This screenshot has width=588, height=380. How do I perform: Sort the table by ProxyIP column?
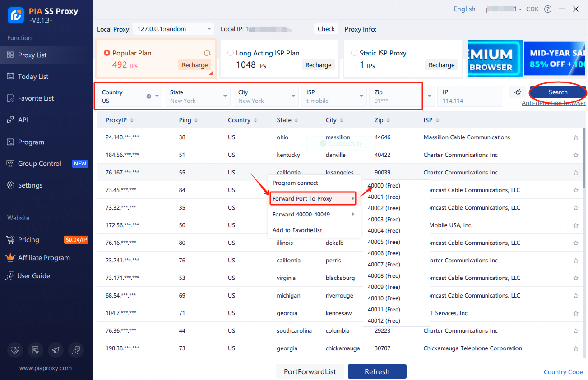click(x=119, y=120)
